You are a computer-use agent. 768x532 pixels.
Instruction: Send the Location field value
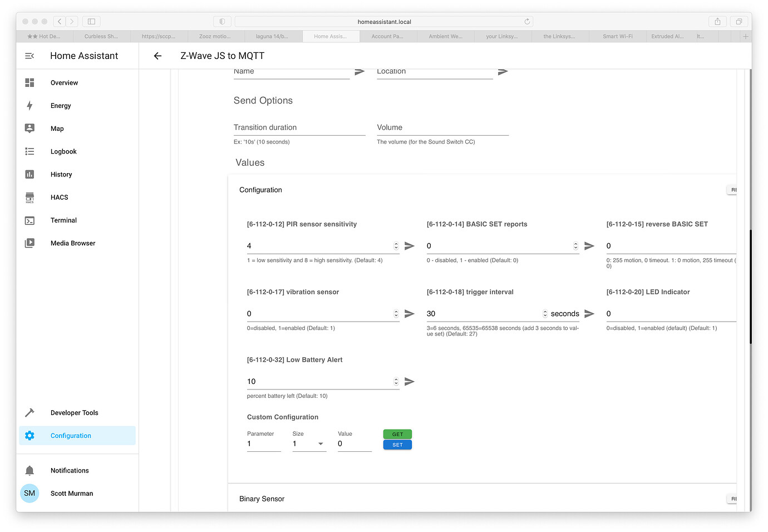pyautogui.click(x=503, y=71)
